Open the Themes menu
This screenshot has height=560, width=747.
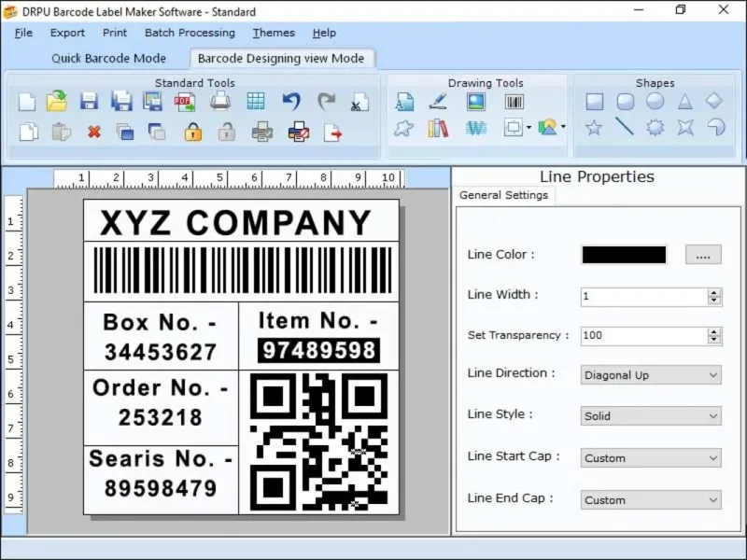click(274, 33)
